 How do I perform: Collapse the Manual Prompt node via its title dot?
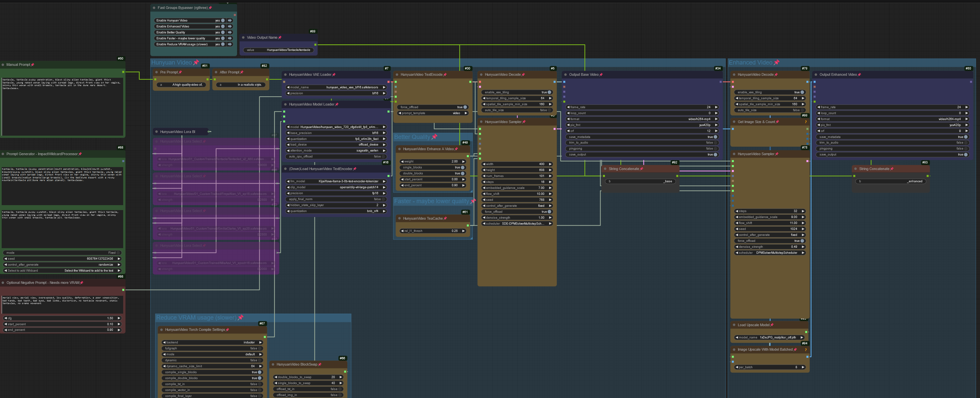[x=3, y=65]
